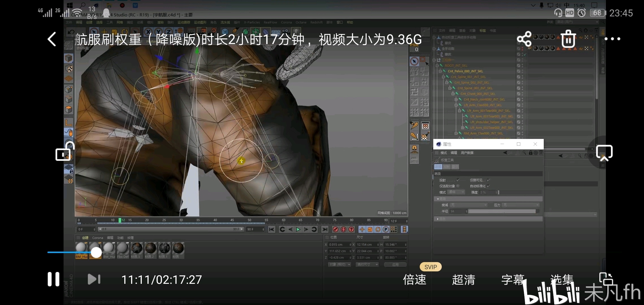This screenshot has height=305, width=644.
Task: Open the 压力 dropdown
Action: [x=521, y=205]
